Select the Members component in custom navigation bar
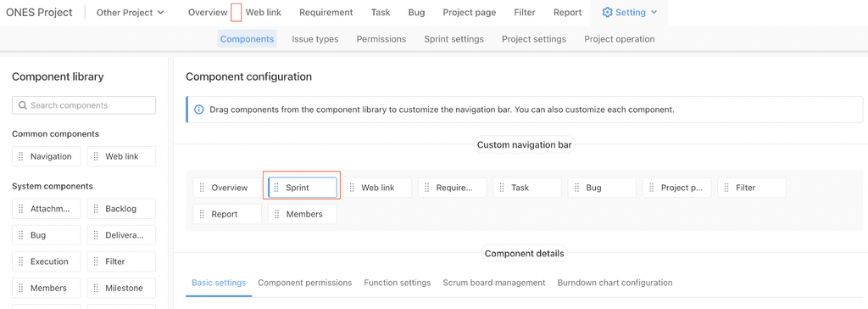Screen dimensions: 868x309 (x=303, y=214)
